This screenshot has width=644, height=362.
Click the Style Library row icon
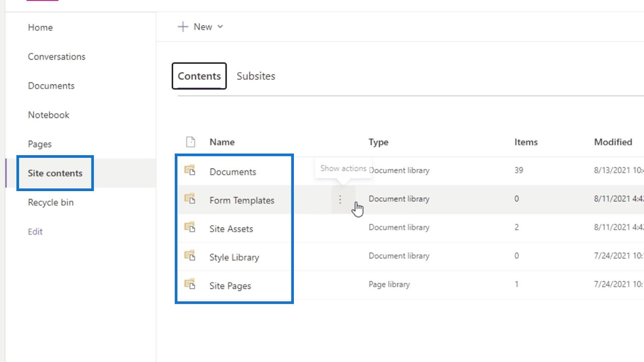tap(190, 256)
